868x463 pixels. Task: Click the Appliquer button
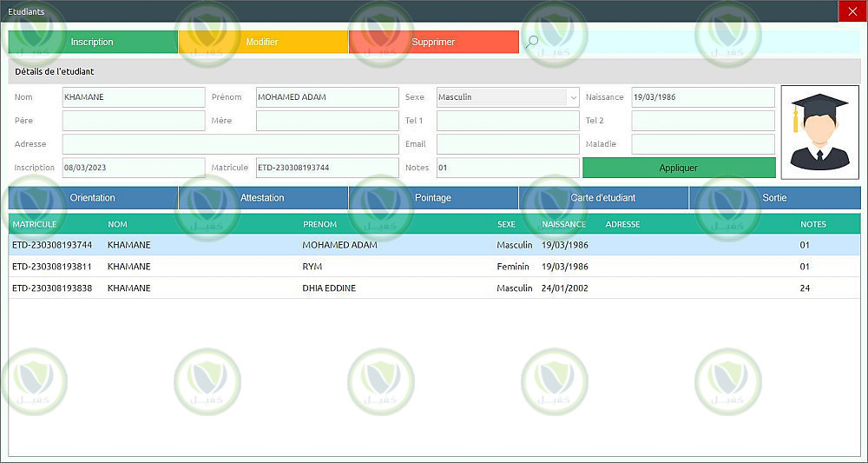pos(680,168)
